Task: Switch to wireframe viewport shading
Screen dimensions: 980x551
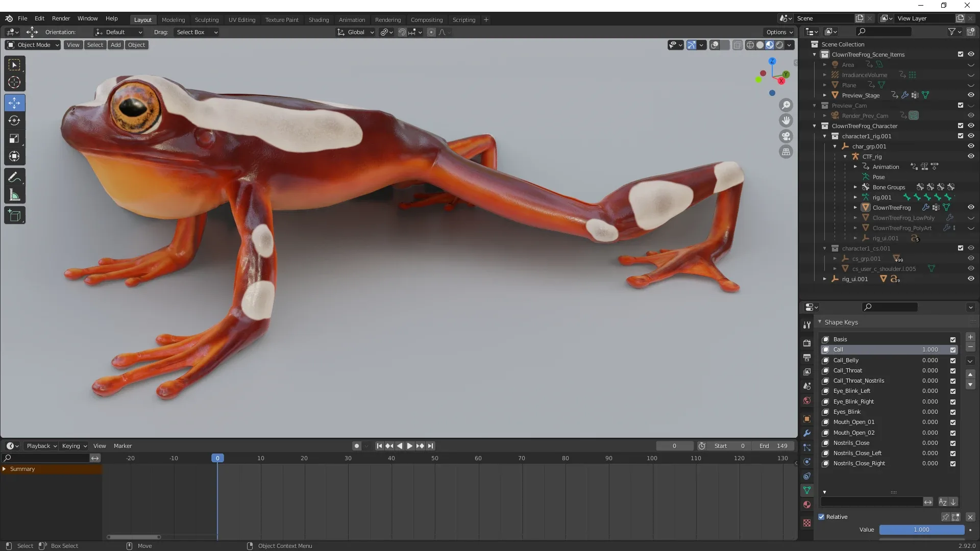Action: [x=750, y=45]
